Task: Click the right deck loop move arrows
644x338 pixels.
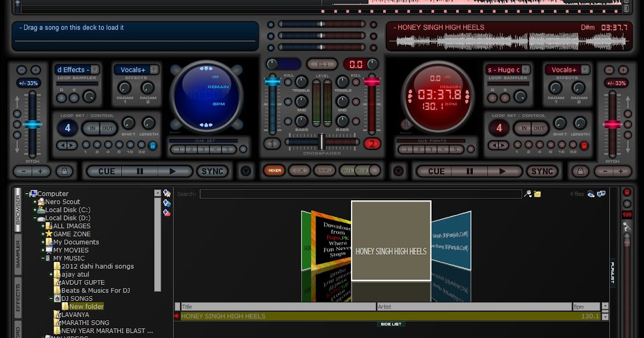Action: pos(499,145)
